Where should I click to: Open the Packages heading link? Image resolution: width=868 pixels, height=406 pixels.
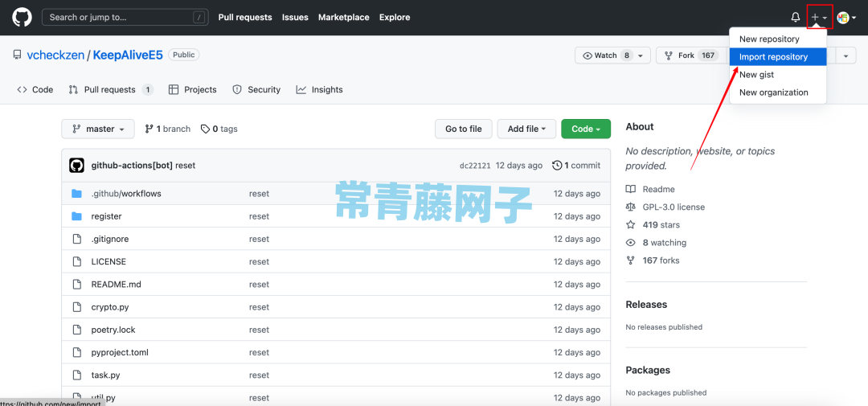coord(649,370)
